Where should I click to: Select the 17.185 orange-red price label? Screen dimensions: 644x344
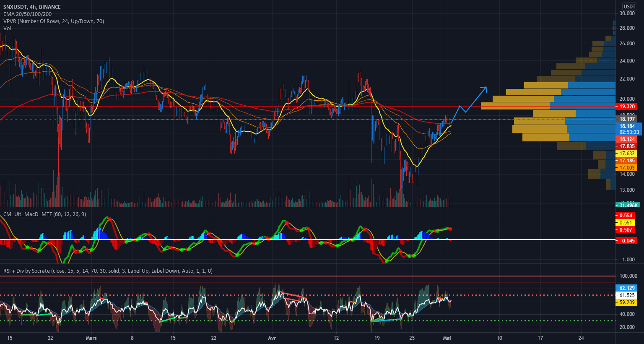626,160
